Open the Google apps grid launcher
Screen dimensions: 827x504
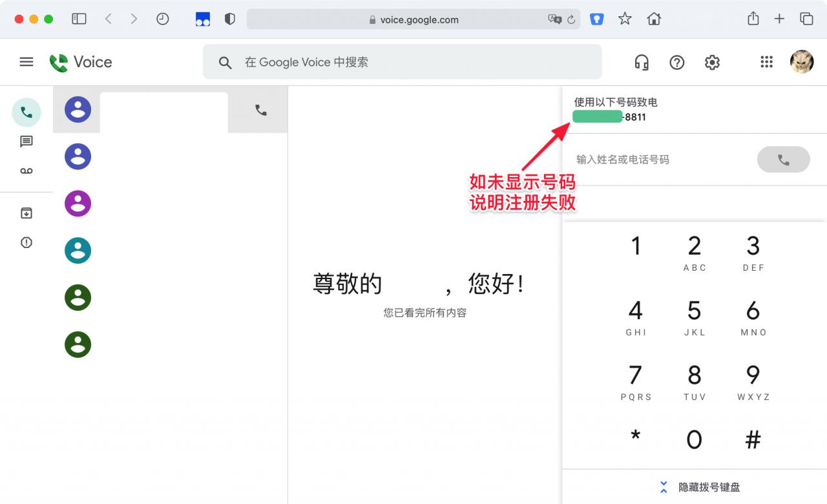[766, 62]
